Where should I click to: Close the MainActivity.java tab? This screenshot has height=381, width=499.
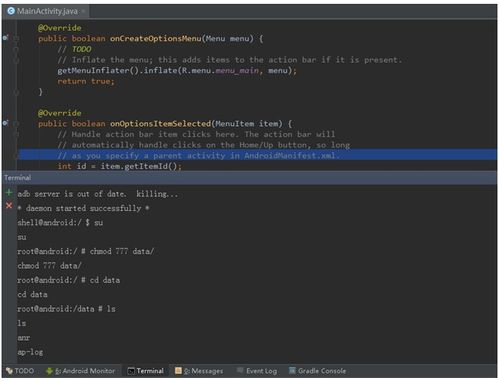coord(84,12)
